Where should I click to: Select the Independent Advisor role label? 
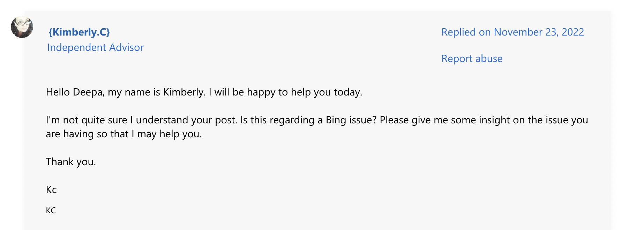pyautogui.click(x=95, y=47)
